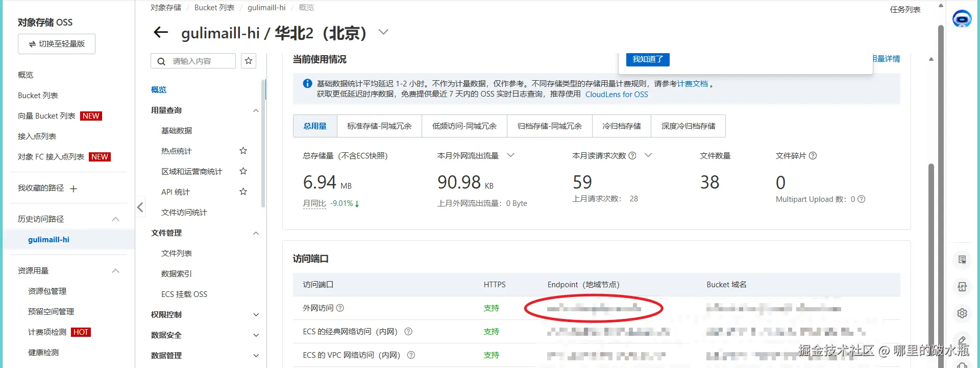Switch to the 标准存储-同城冗余 tab

tap(379, 126)
